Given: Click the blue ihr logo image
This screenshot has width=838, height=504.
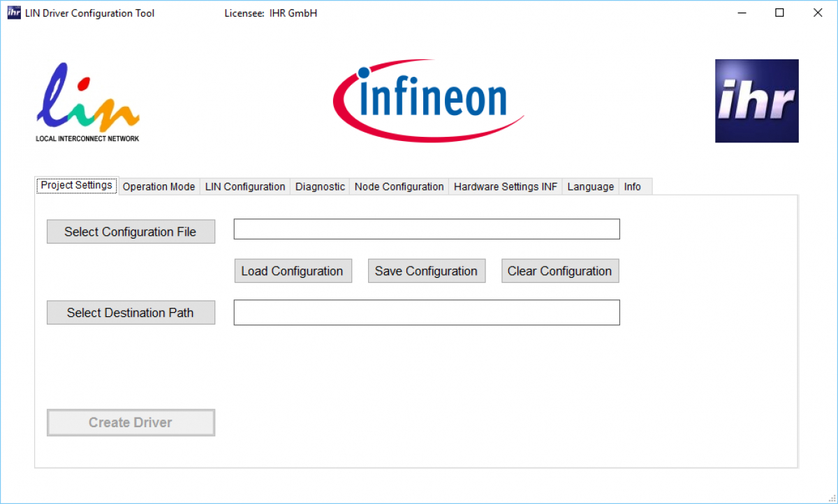Looking at the screenshot, I should (x=756, y=101).
